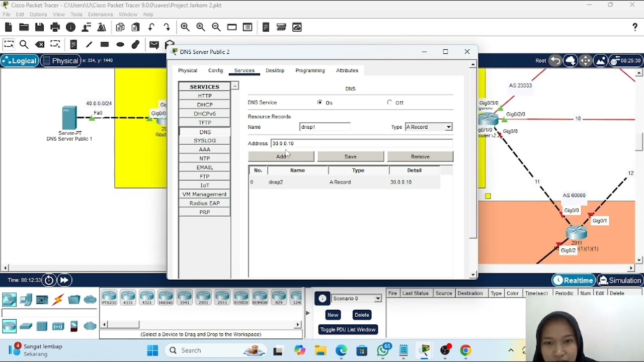The image size is (644, 362).
Task: Switch to Realtime mode
Action: 574,281
